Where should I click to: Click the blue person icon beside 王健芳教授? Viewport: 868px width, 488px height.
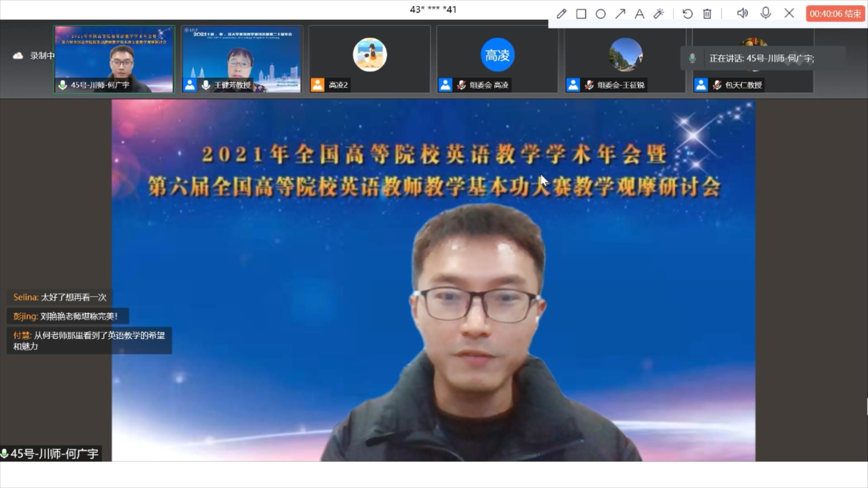pyautogui.click(x=190, y=85)
